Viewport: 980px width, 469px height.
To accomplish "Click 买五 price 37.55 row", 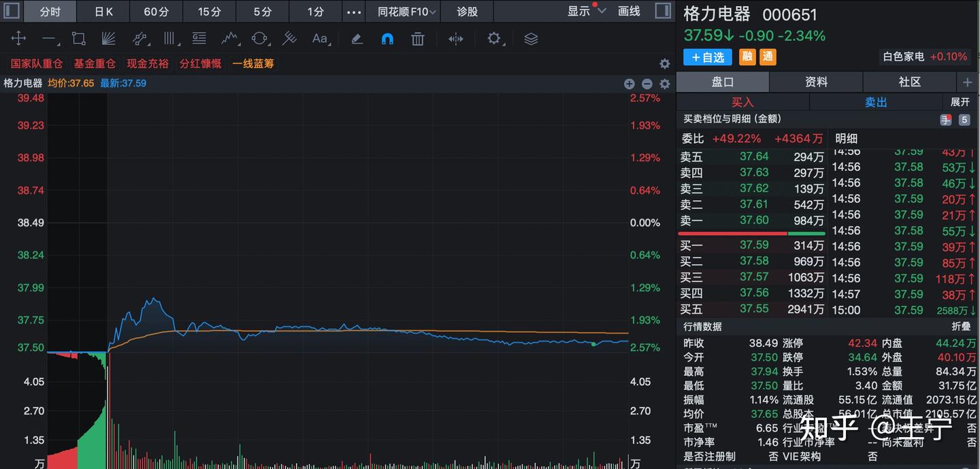I will 752,309.
